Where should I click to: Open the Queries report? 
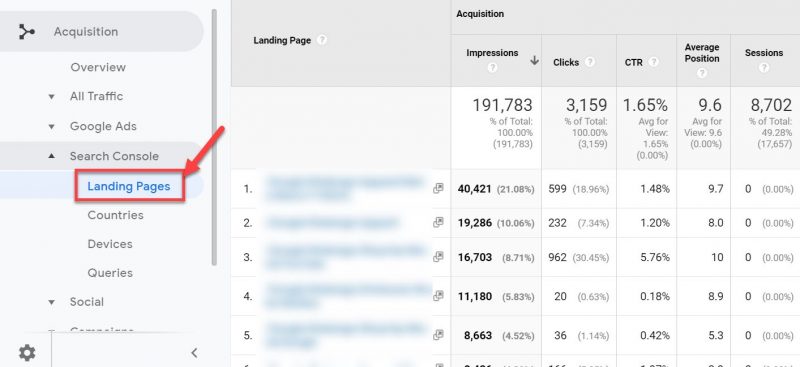coord(110,273)
